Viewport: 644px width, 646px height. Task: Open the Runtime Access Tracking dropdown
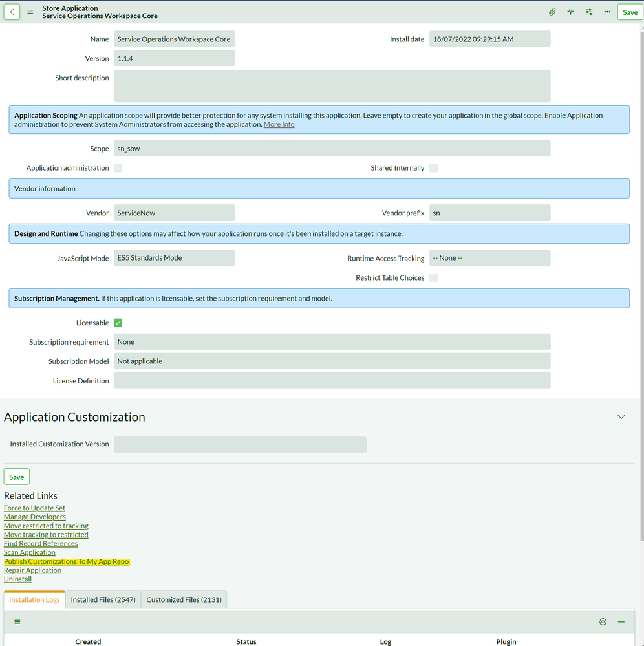[490, 257]
